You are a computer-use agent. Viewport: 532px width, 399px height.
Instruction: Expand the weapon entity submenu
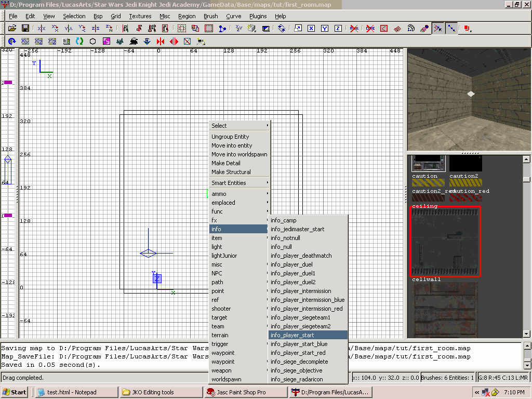pos(239,370)
